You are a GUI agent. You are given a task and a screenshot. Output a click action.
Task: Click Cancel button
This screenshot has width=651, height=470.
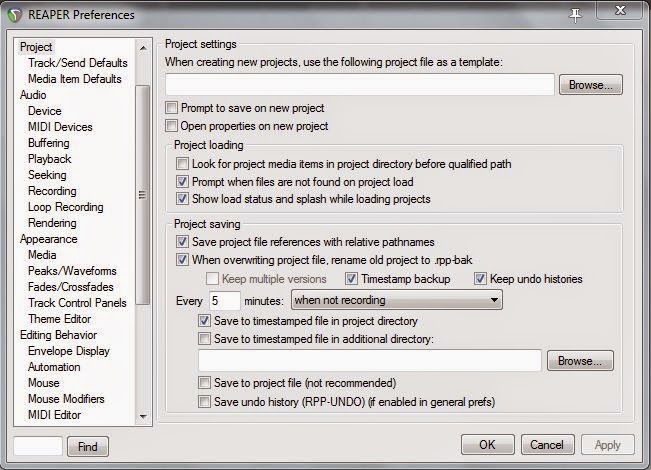pyautogui.click(x=547, y=445)
